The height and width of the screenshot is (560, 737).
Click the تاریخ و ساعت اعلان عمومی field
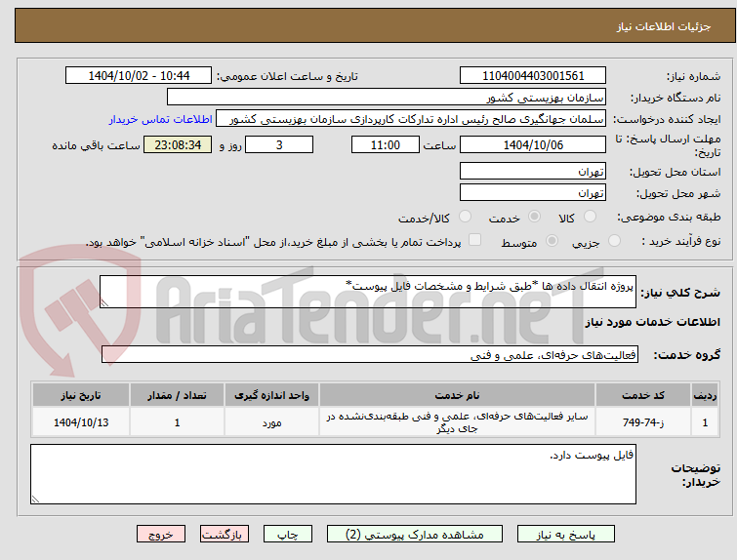click(139, 76)
